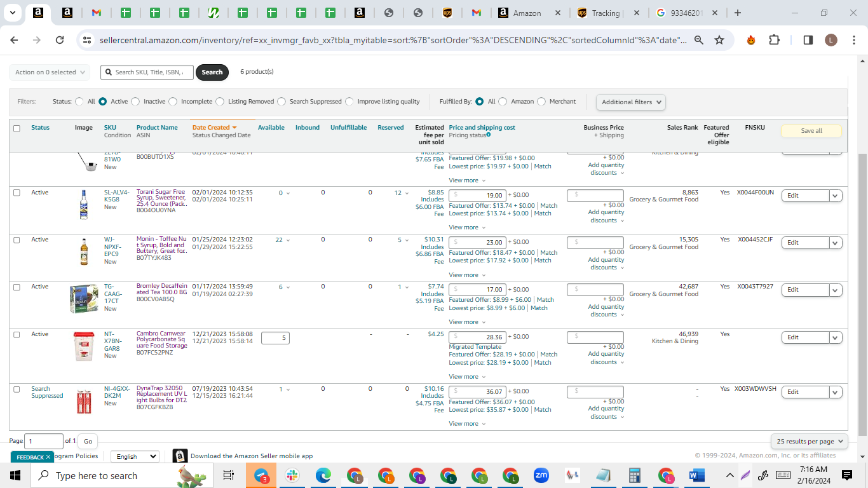Check the Cambro Camwear row checkbox

pyautogui.click(x=17, y=335)
